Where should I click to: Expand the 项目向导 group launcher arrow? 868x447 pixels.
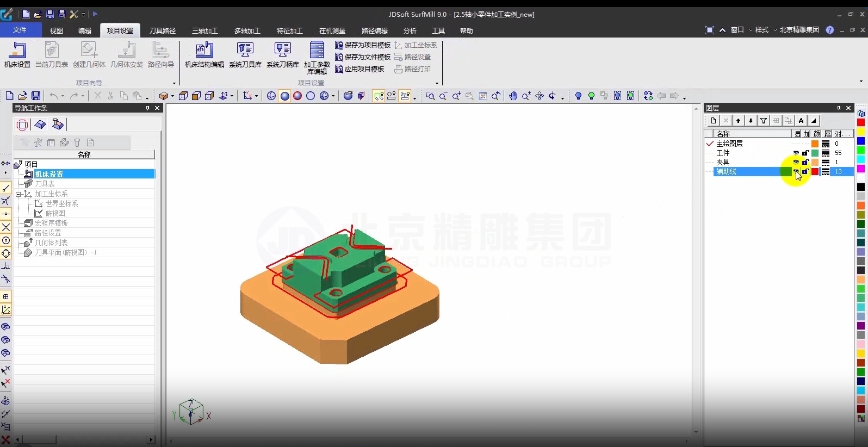point(174,83)
